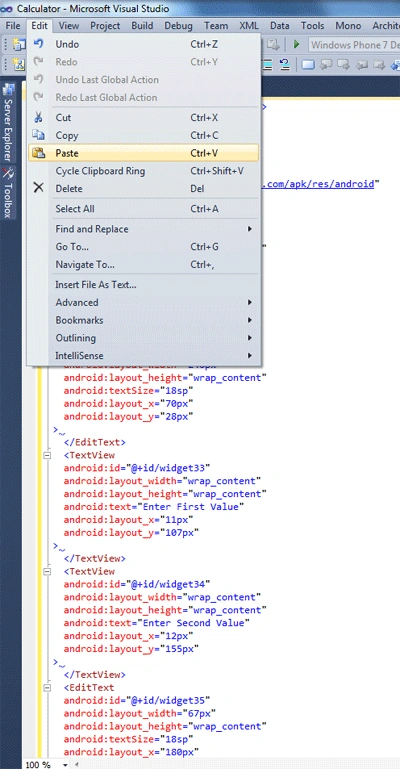Open the Server Explorer side tab
The image size is (400, 769).
(x=8, y=123)
